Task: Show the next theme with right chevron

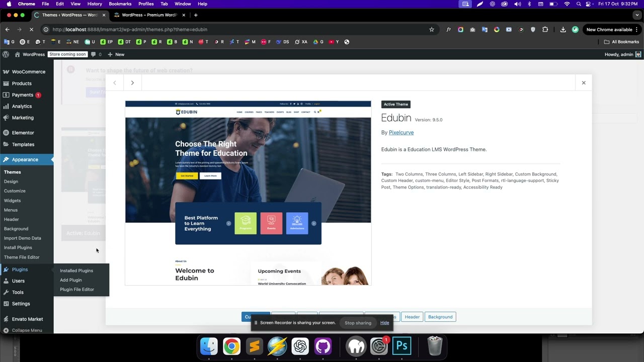Action: tap(132, 83)
